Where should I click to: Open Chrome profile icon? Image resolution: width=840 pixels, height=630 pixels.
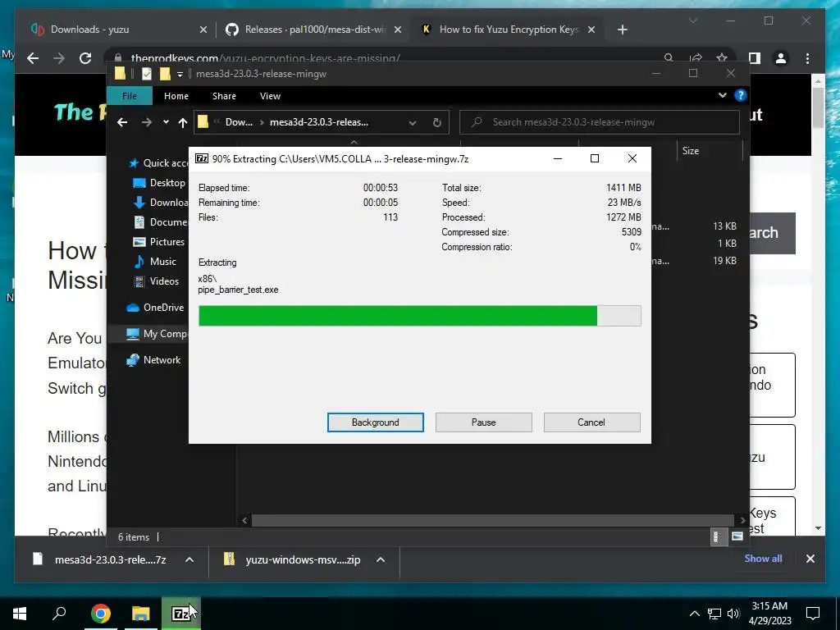(x=781, y=58)
